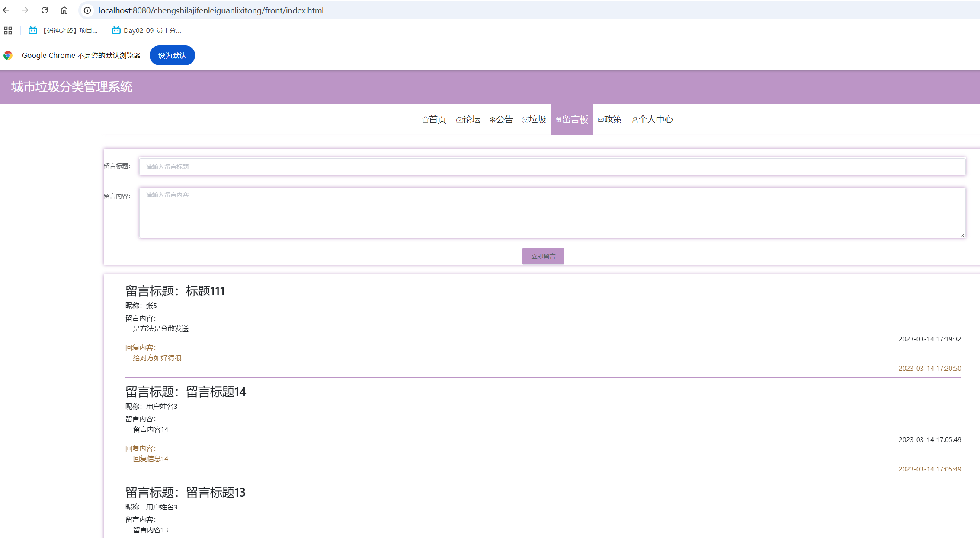This screenshot has height=538, width=980.
Task: Reload the page with refresh icon
Action: click(45, 10)
